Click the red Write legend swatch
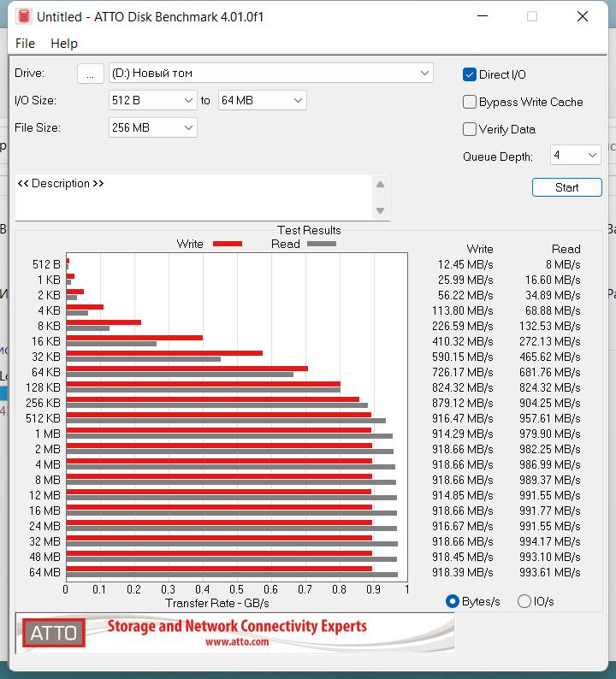The width and height of the screenshot is (616, 679). [x=228, y=244]
